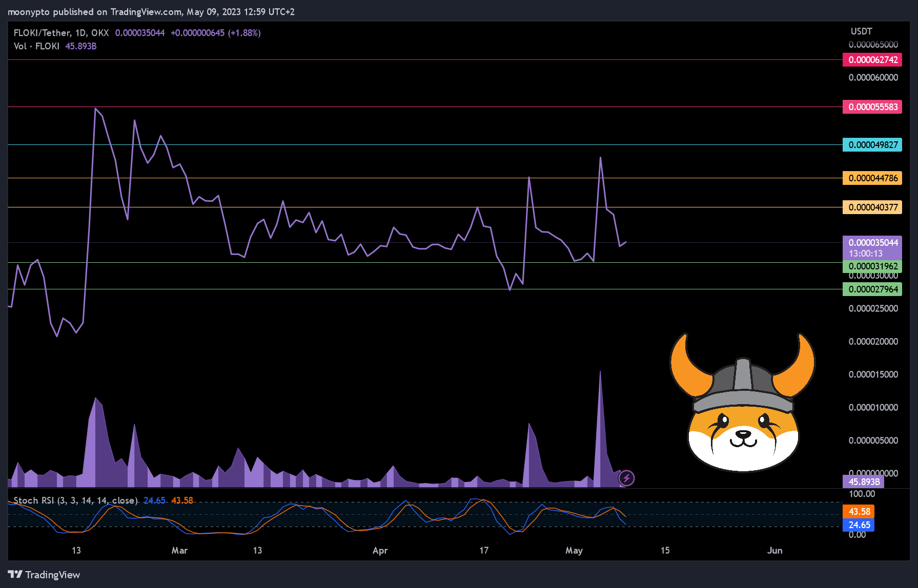Click the Mar date label on time axis
The width and height of the screenshot is (918, 588).
pos(179,551)
